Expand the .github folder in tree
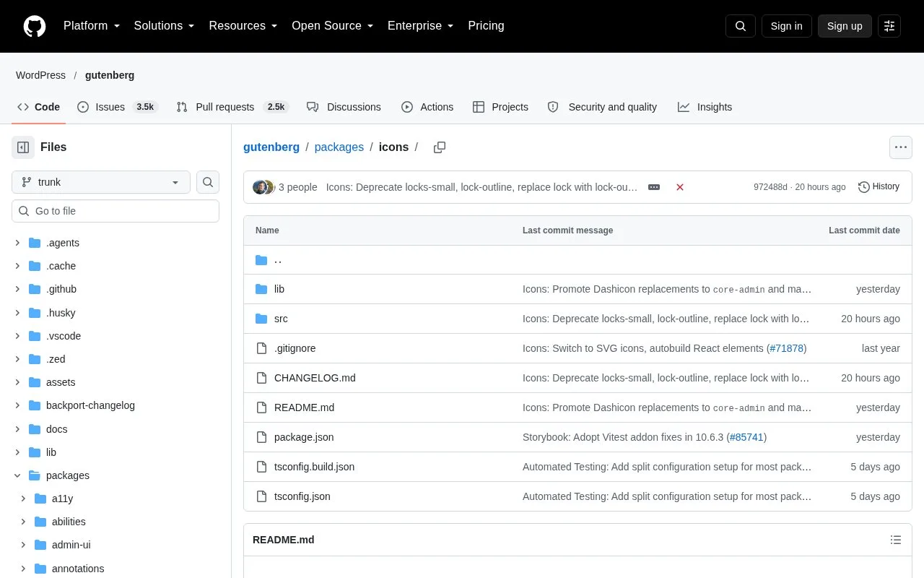This screenshot has height=578, width=924. point(17,289)
